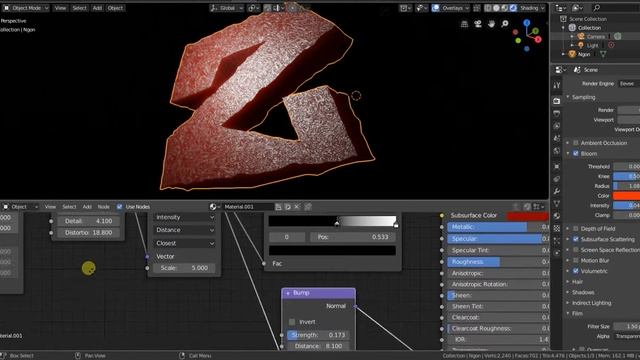Open the View Layer properties tab icon

(557, 126)
